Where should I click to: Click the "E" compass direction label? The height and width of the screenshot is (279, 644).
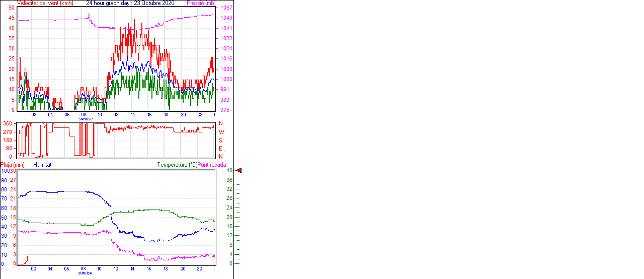click(220, 149)
